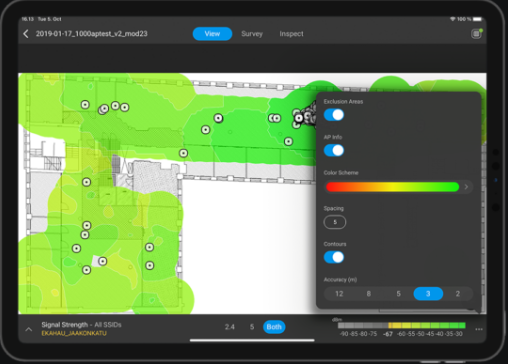The image size is (508, 364).
Task: Select the 2.4 GHz band filter
Action: coord(230,327)
